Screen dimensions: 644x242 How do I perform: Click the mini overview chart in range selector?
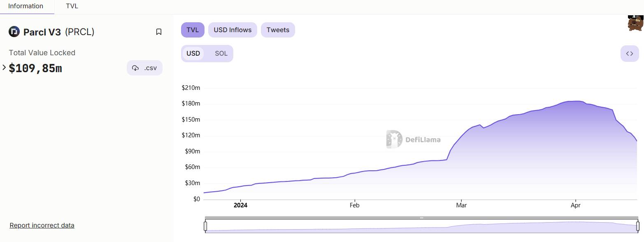pos(421,226)
